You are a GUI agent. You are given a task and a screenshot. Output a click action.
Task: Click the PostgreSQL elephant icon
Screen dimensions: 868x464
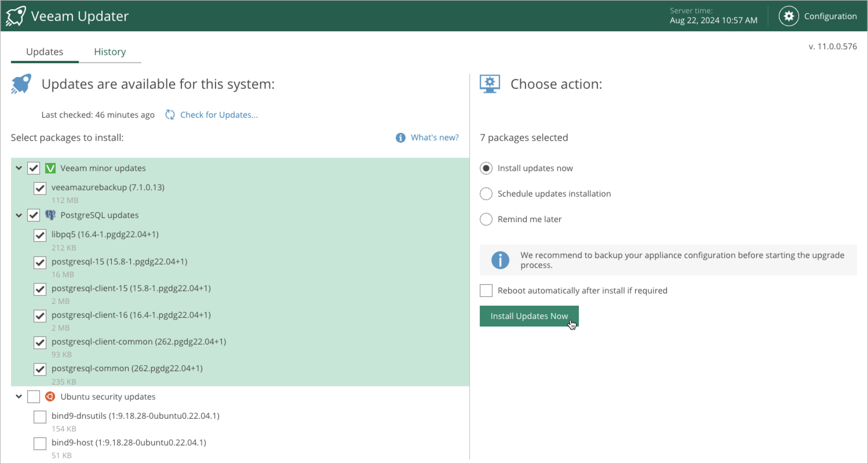coord(50,215)
